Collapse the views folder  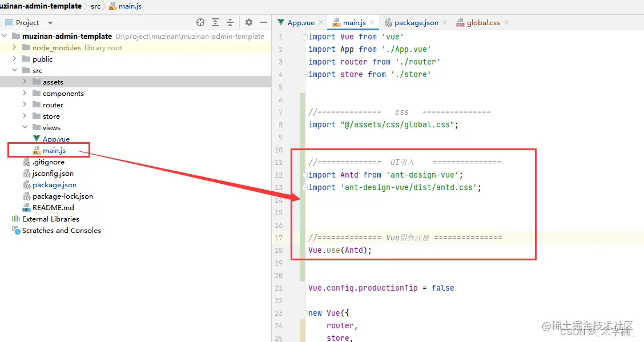pyautogui.click(x=25, y=127)
